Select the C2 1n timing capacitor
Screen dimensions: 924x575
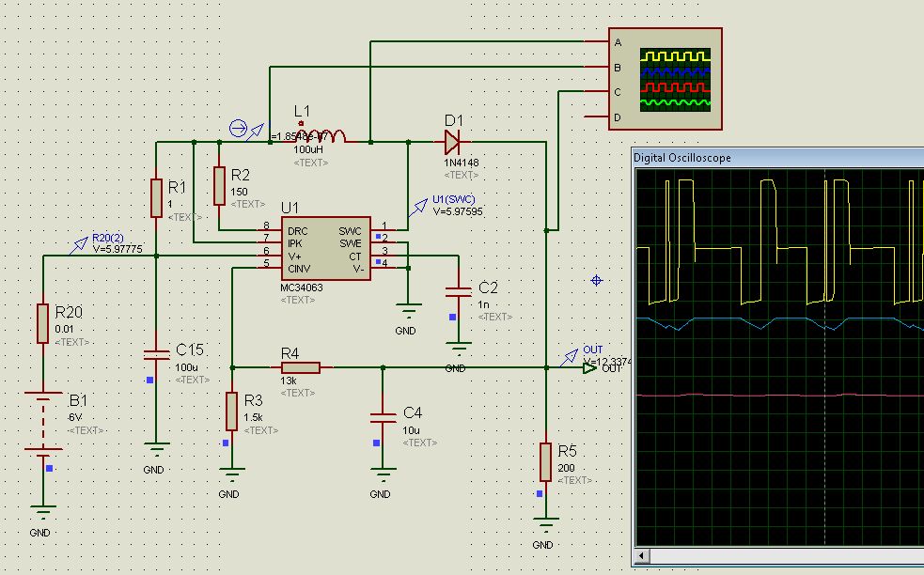coord(458,288)
